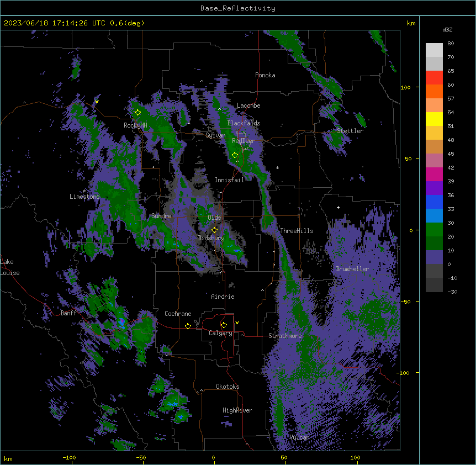Click the Limestone label

coord(84,197)
